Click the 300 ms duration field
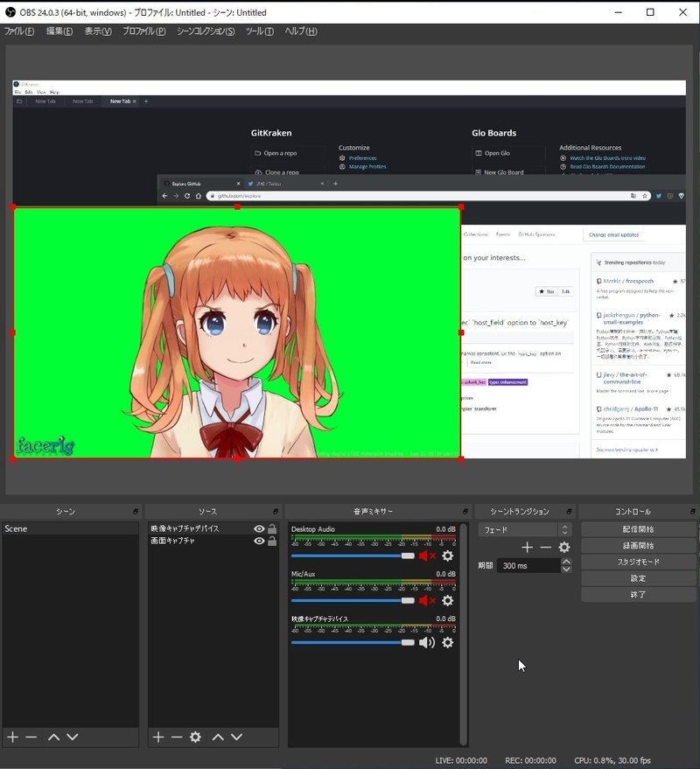700x769 pixels. [528, 565]
